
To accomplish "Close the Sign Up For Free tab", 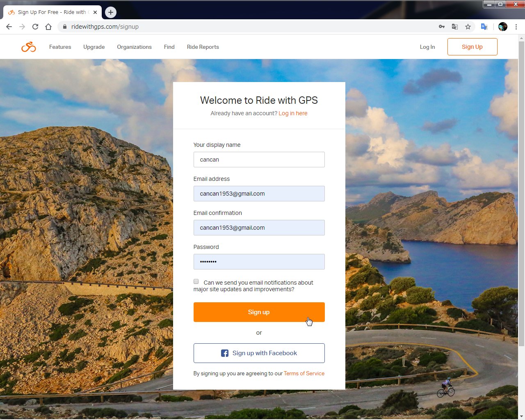I will pos(95,12).
